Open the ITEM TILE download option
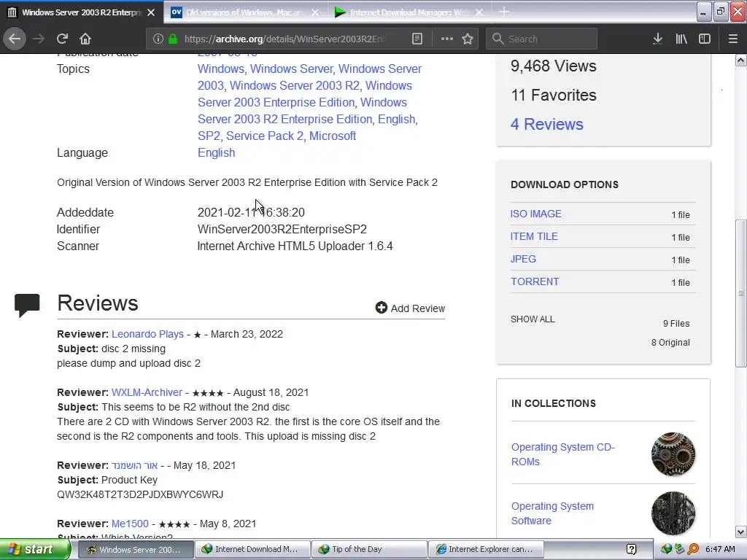 click(x=534, y=236)
